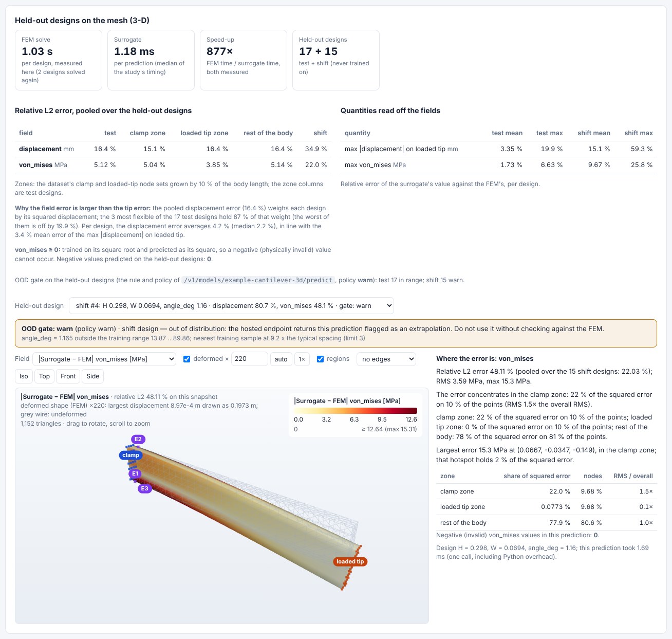Click the 'OOD gate: warn' banner heading
This screenshot has width=672, height=639.
(x=47, y=328)
